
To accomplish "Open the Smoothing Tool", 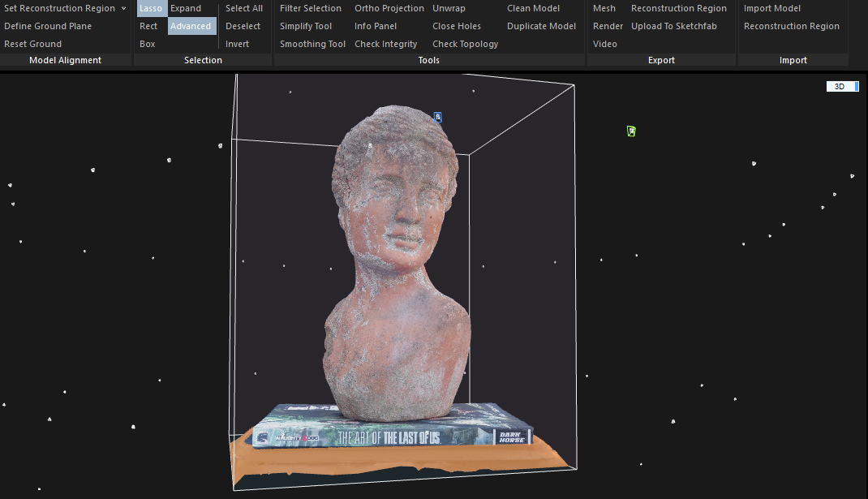I will tap(312, 43).
